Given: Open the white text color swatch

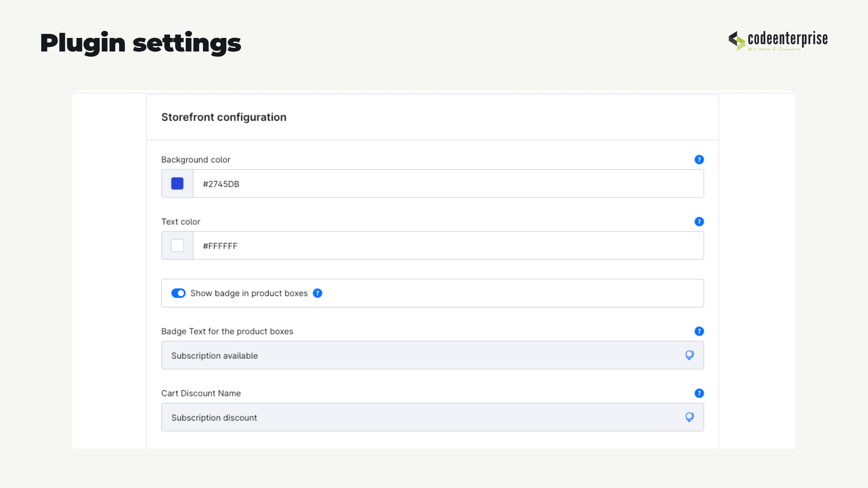Looking at the screenshot, I should [177, 245].
